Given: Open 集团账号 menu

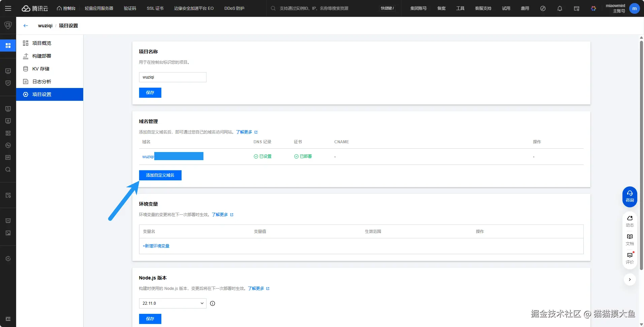Looking at the screenshot, I should point(418,8).
